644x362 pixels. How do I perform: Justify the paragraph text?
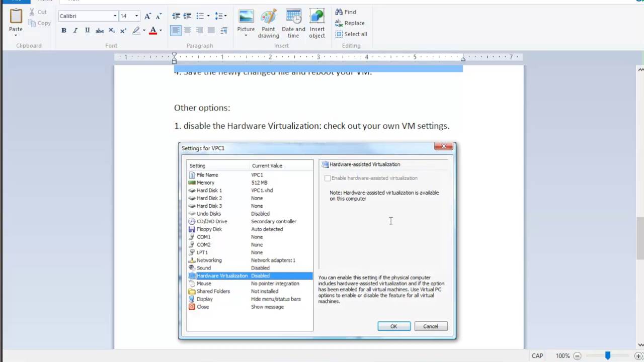click(x=211, y=31)
